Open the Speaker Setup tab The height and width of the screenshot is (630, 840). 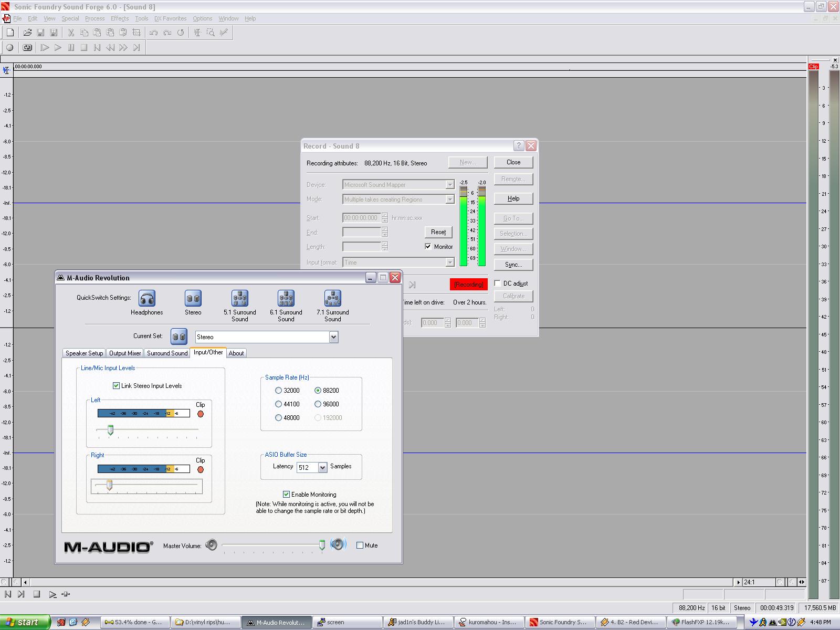(84, 353)
